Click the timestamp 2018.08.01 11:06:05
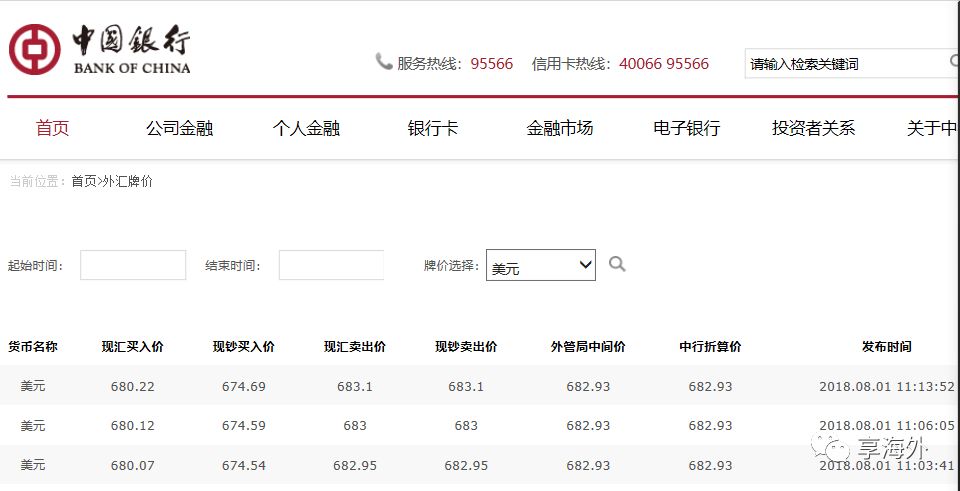Screen dimensions: 960x491 [887, 425]
